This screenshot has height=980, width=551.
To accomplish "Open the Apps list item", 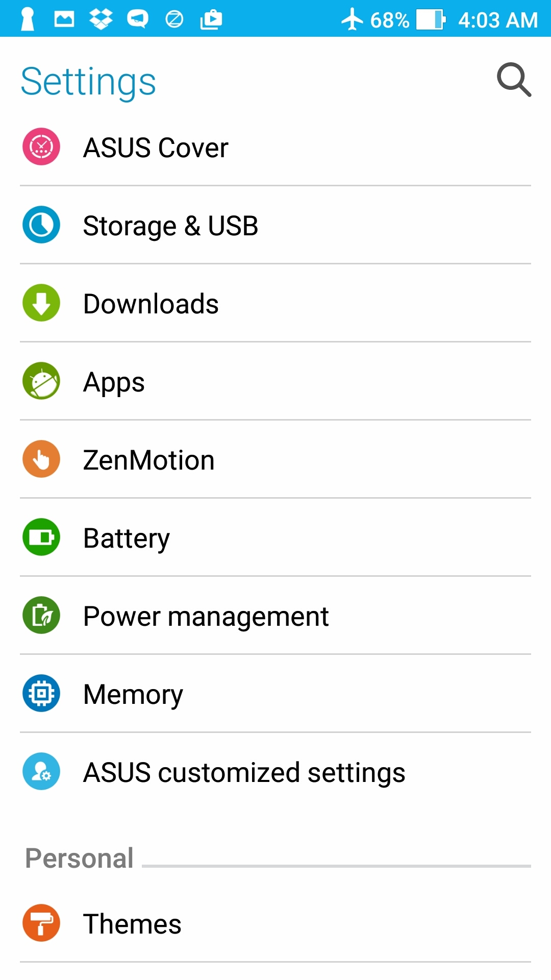I will [114, 382].
